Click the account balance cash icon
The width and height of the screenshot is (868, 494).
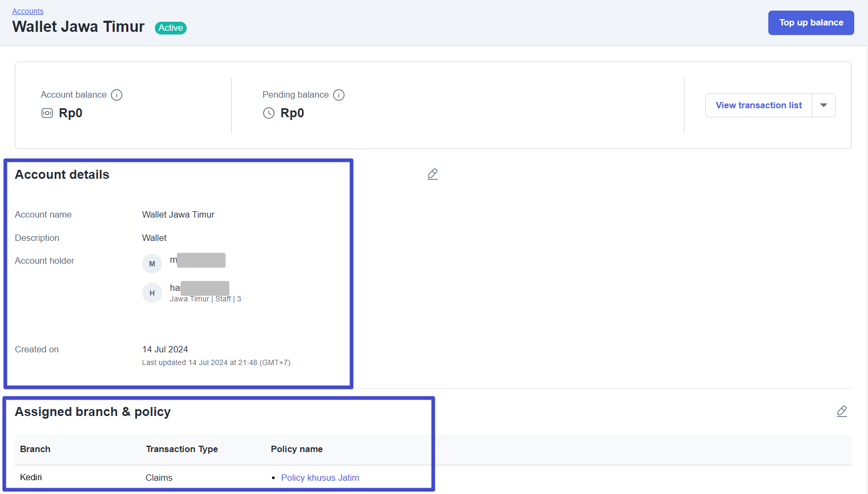pos(47,113)
